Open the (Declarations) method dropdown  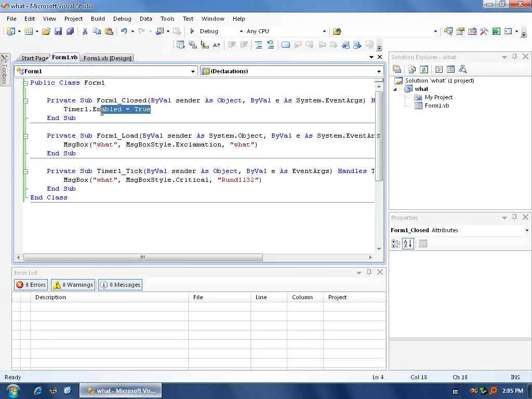pyautogui.click(x=379, y=71)
